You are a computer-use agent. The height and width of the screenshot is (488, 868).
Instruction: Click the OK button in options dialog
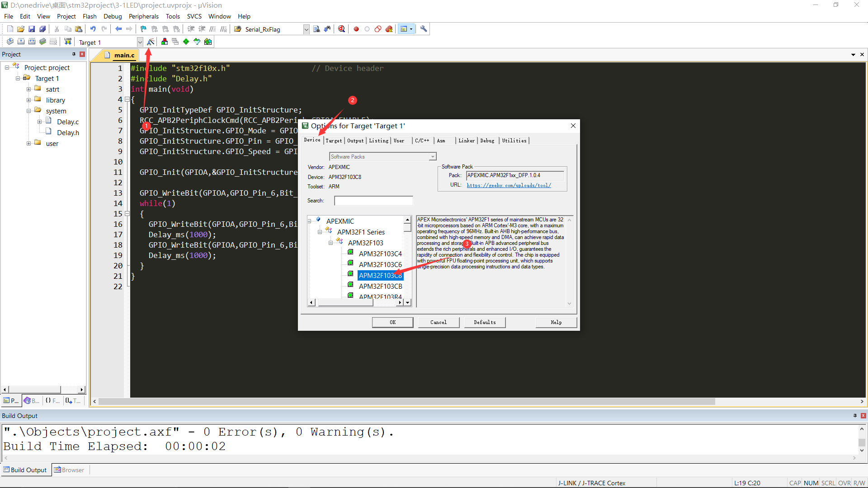point(392,322)
